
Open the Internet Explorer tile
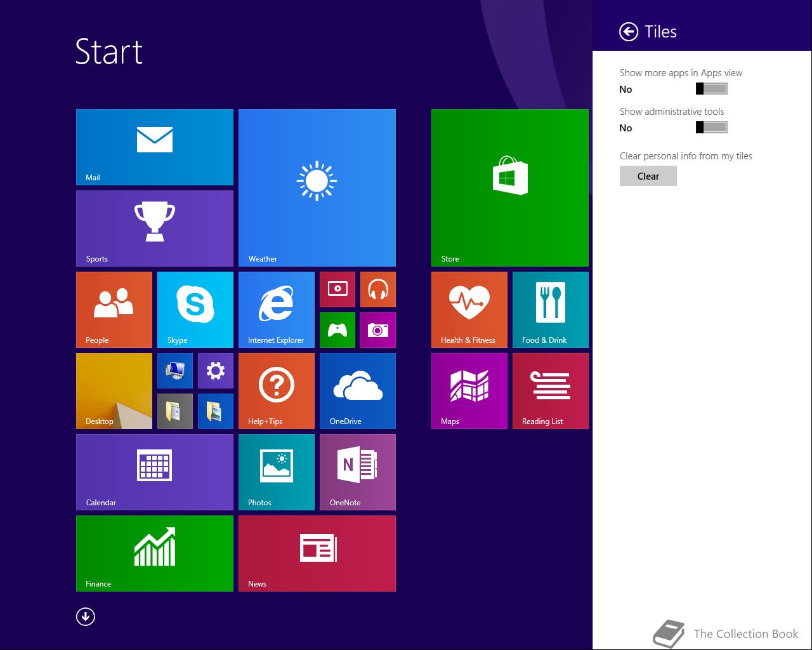tap(277, 310)
